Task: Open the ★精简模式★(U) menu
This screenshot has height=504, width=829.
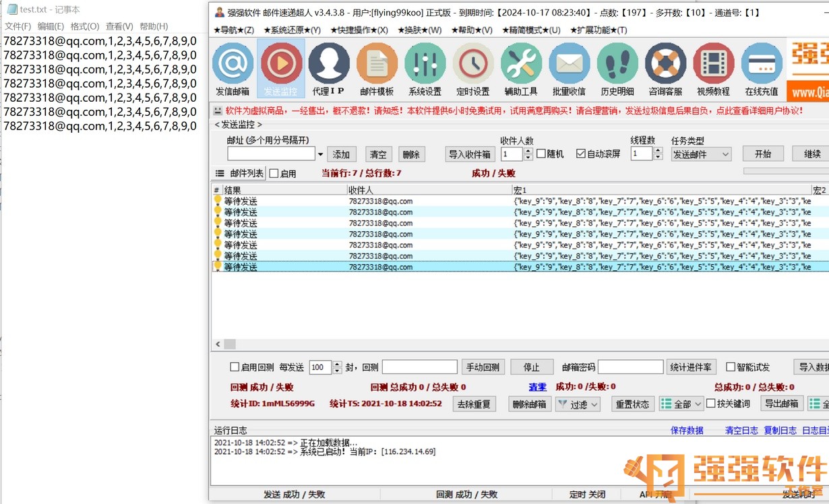Action: pyautogui.click(x=531, y=30)
